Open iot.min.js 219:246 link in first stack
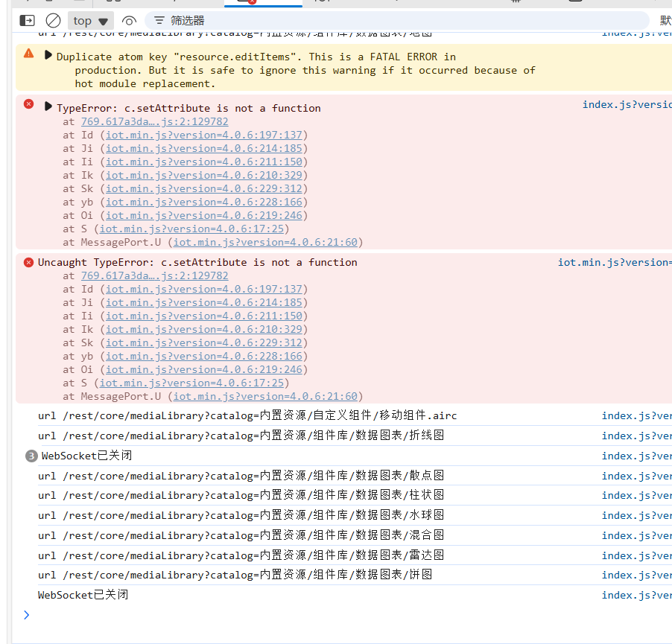This screenshot has width=672, height=644. (204, 215)
